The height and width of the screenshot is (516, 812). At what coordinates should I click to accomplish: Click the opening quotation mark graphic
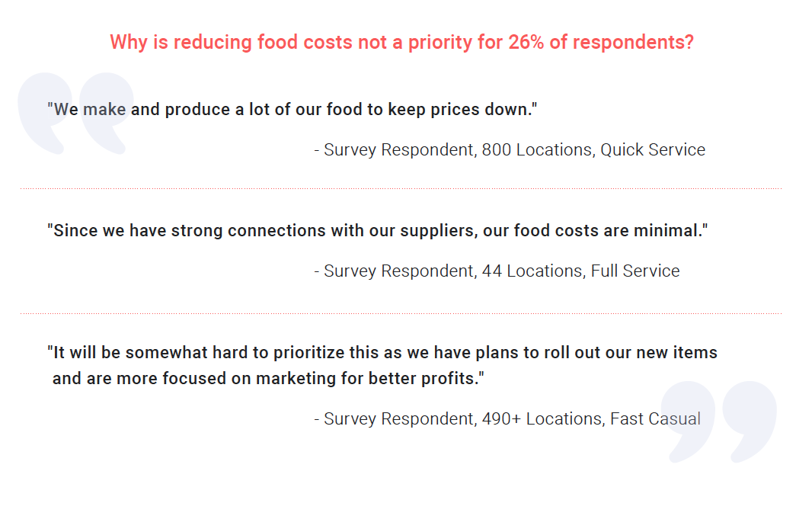(75, 114)
